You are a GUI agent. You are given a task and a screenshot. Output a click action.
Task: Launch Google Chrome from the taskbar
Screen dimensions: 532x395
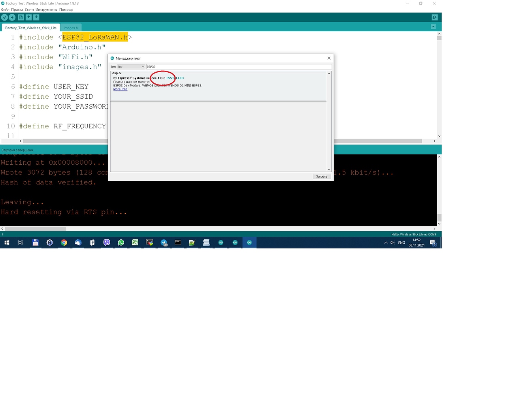tap(64, 243)
